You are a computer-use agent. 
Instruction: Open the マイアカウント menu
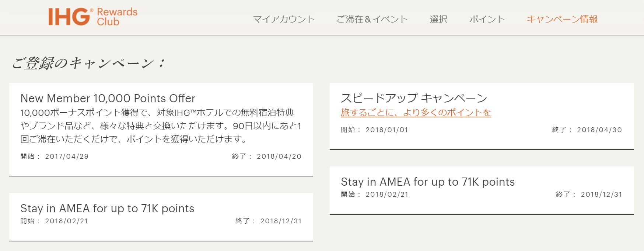[x=284, y=19]
